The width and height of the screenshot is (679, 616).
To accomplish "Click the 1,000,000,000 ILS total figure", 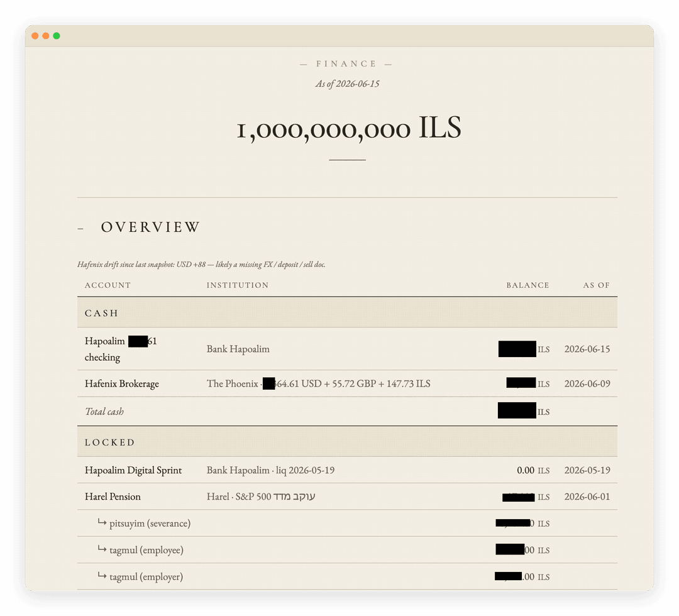I will tap(348, 128).
